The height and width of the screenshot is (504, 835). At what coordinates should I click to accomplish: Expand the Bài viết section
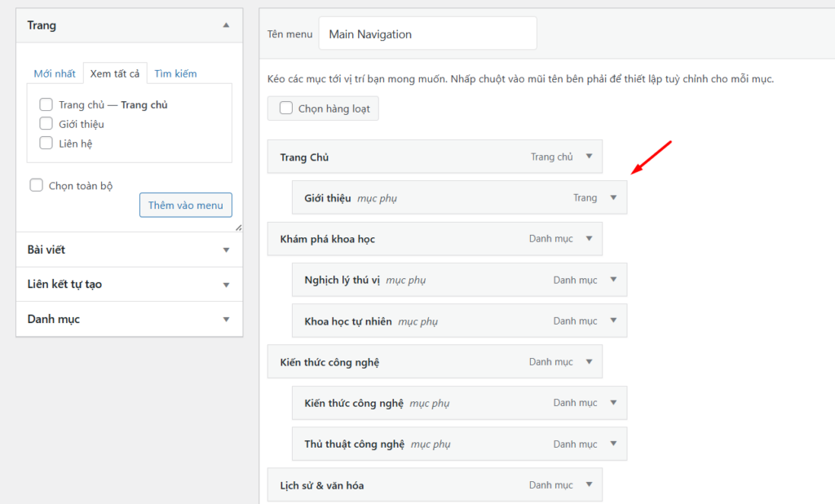[x=226, y=250]
